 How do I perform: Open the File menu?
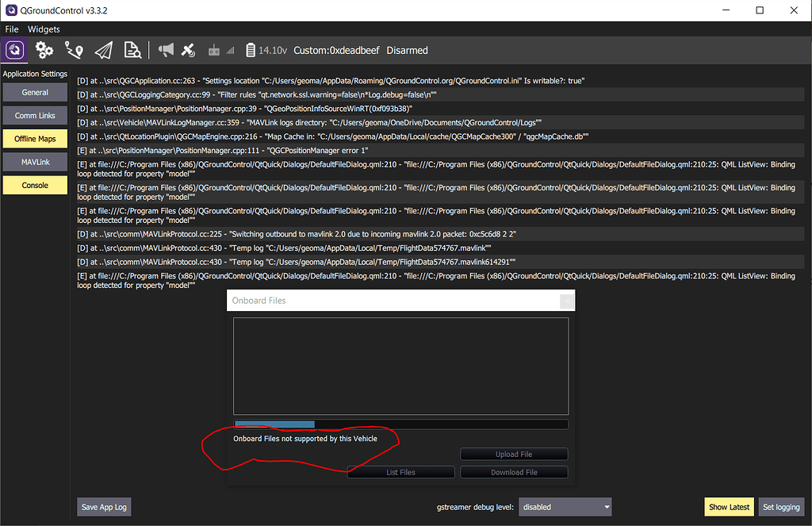12,29
